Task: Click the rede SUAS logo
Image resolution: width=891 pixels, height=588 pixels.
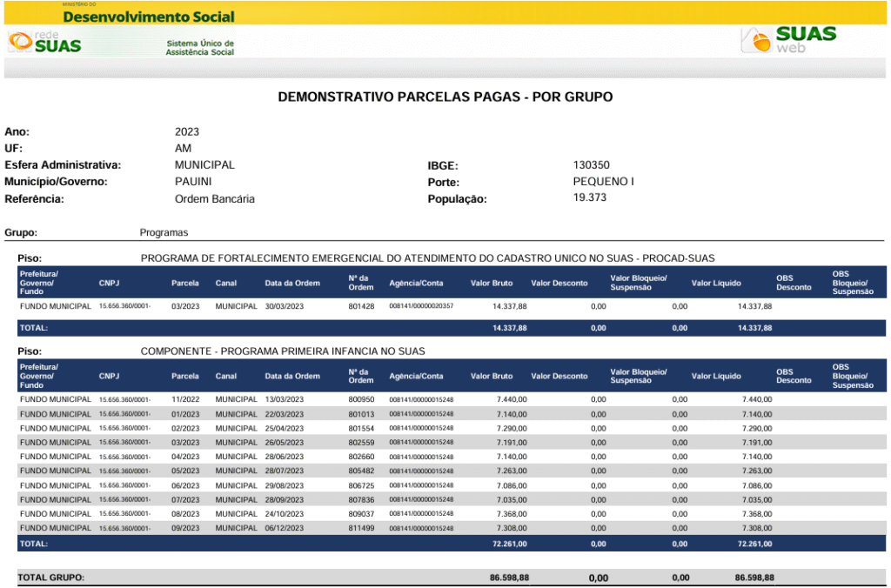Action: 44,42
